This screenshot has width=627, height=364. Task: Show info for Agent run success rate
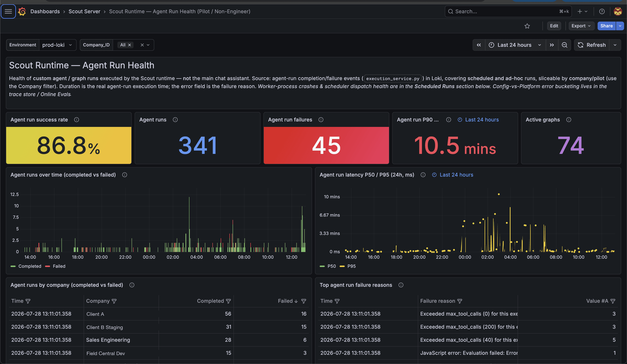(76, 120)
